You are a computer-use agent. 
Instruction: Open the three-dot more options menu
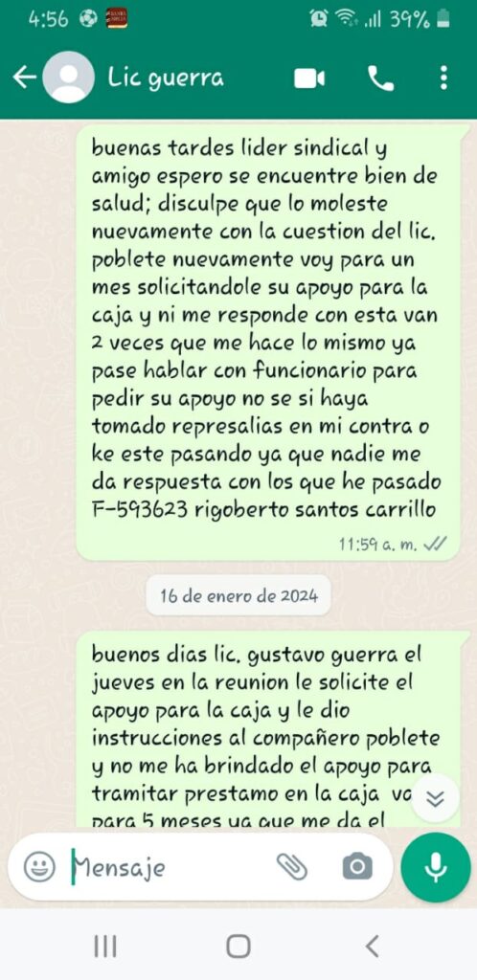[443, 78]
